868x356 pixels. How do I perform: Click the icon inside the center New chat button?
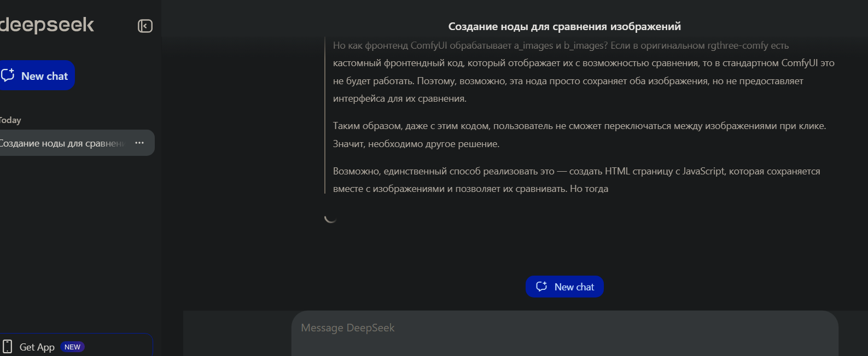(541, 287)
